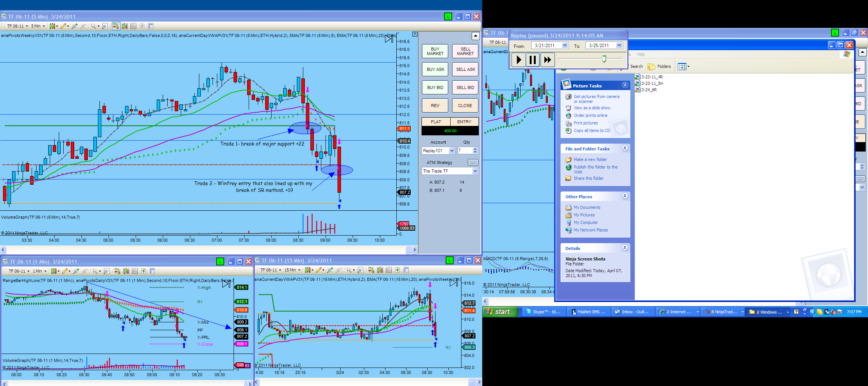Screen dimensions: 868x386
Task: Open the Help menu in Explorer window
Action: click(640, 54)
